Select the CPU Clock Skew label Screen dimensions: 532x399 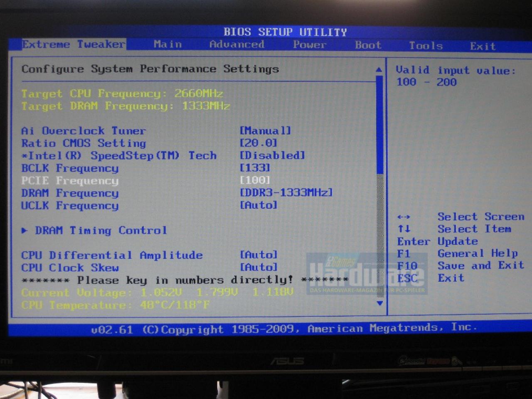click(70, 268)
